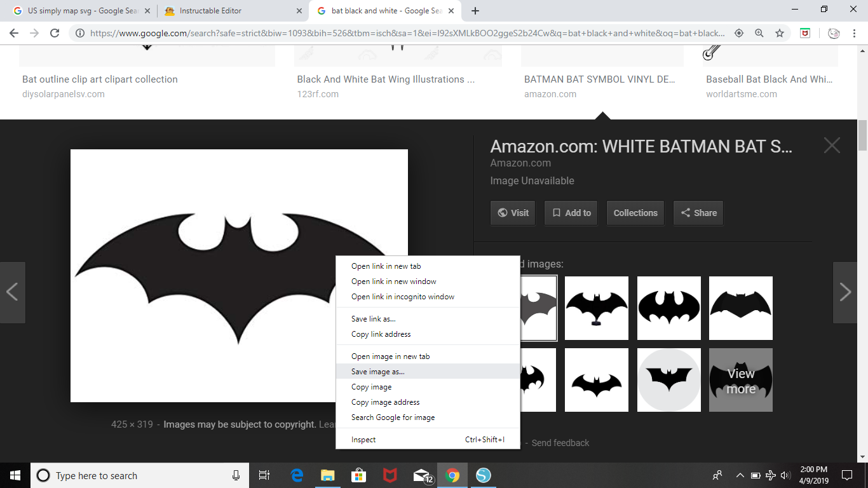Open the People icon in system tray
The image size is (868, 488).
tap(717, 475)
